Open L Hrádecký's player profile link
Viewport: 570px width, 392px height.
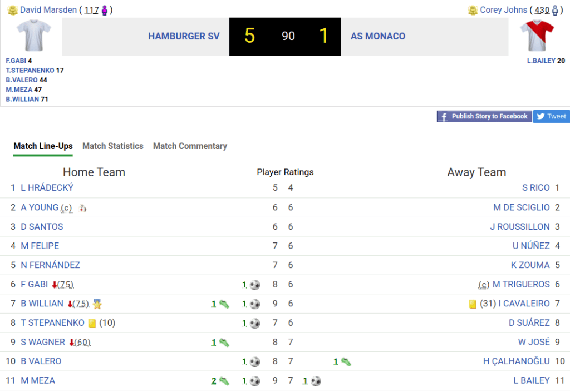click(47, 188)
